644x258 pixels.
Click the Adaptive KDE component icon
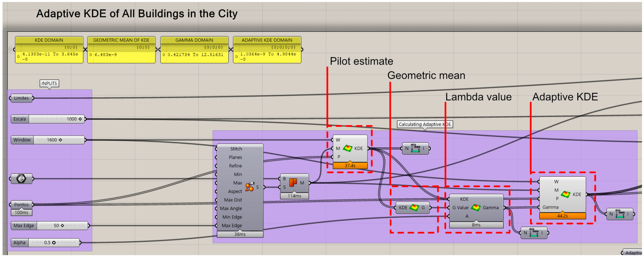click(x=566, y=194)
